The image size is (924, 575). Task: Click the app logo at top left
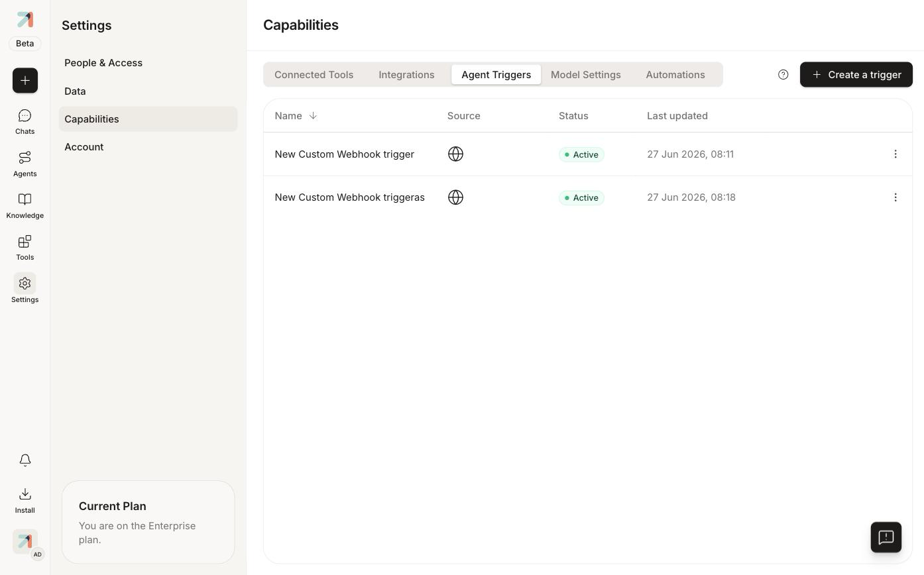point(25,19)
